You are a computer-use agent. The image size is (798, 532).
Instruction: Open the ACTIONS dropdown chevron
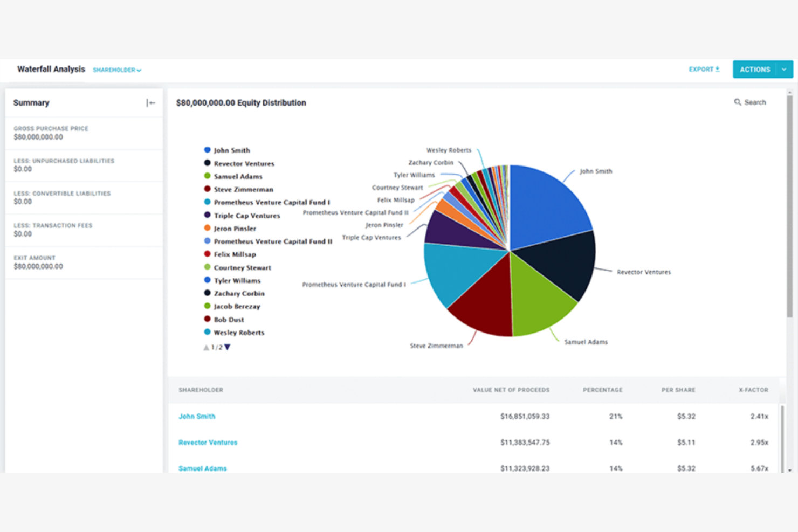(784, 69)
